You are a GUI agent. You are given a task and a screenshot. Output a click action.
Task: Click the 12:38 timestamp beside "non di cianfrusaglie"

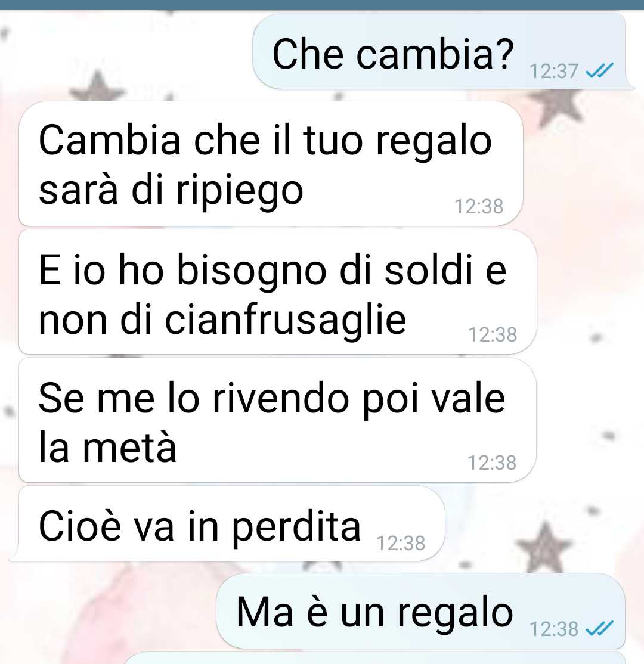493,334
